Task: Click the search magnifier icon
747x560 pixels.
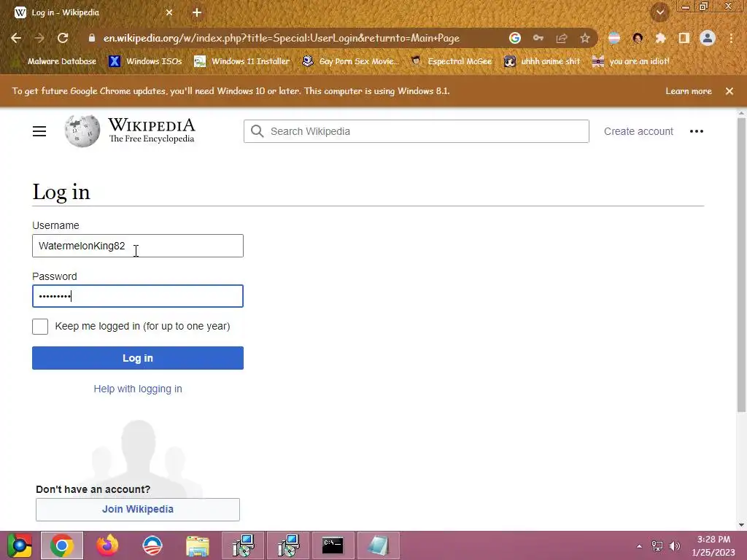Action: click(257, 131)
